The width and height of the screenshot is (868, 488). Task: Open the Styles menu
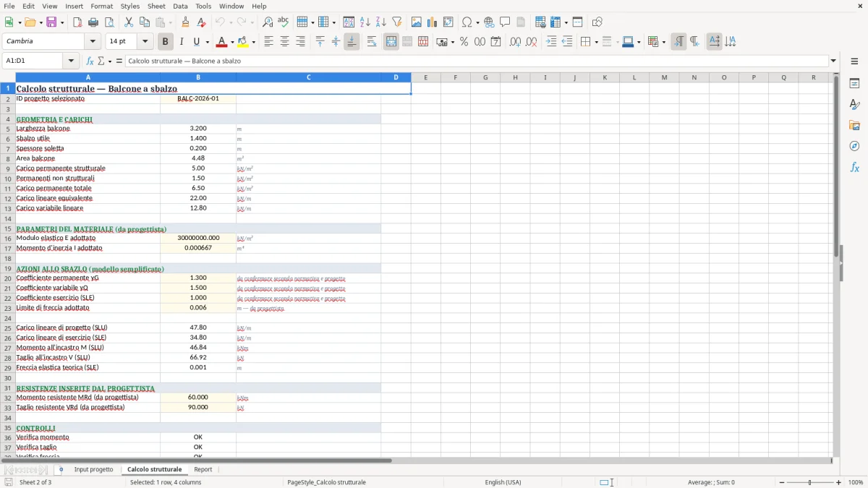130,6
